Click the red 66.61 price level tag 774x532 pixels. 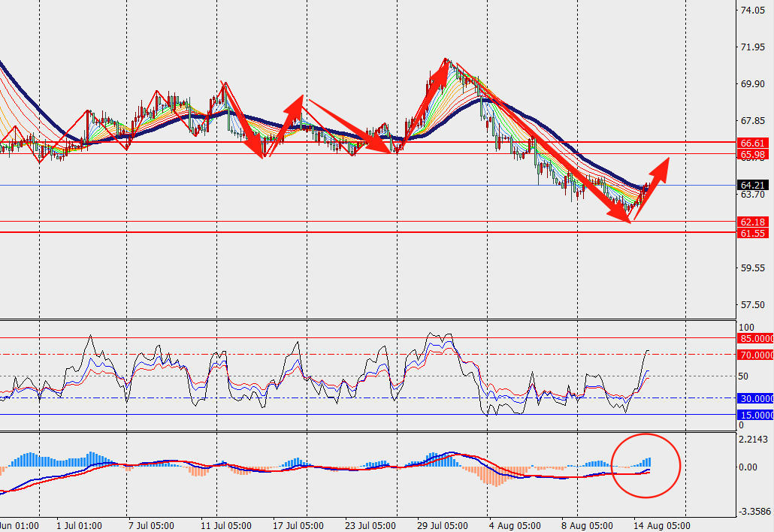pos(752,143)
